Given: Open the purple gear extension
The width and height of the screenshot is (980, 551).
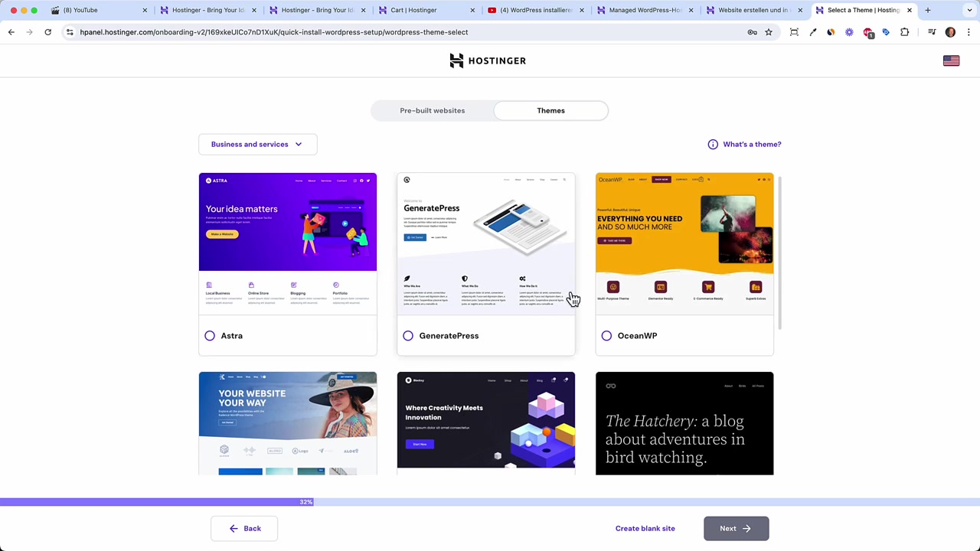Looking at the screenshot, I should click(849, 32).
